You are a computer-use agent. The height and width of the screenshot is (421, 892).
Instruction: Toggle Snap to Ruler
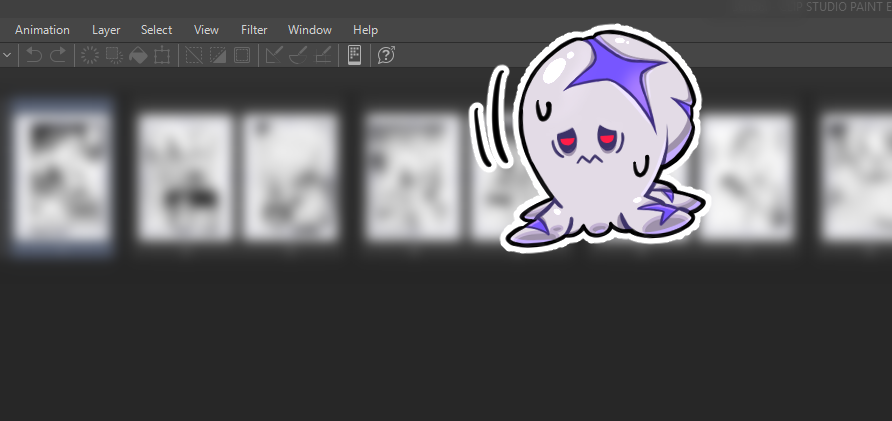click(274, 55)
